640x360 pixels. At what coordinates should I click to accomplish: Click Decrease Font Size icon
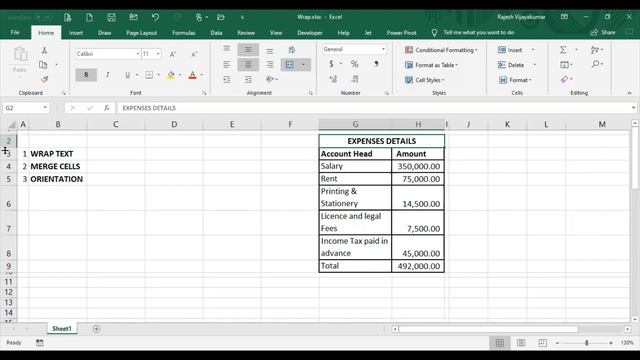click(x=194, y=54)
